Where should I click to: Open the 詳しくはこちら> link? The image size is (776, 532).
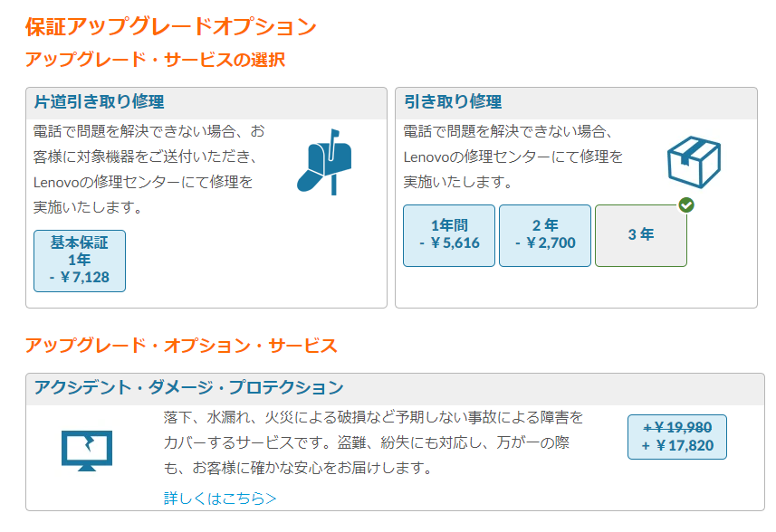(220, 498)
